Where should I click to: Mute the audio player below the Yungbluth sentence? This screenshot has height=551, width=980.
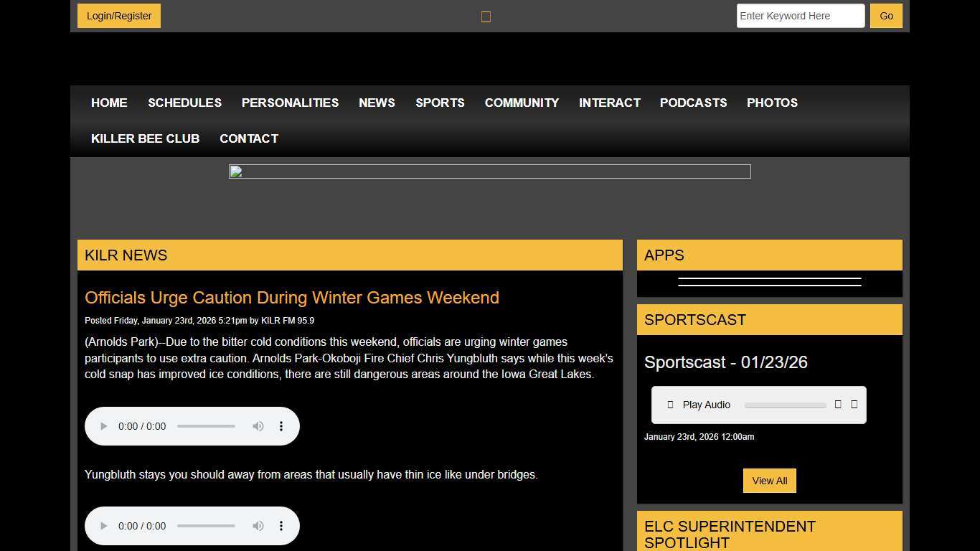pos(258,526)
